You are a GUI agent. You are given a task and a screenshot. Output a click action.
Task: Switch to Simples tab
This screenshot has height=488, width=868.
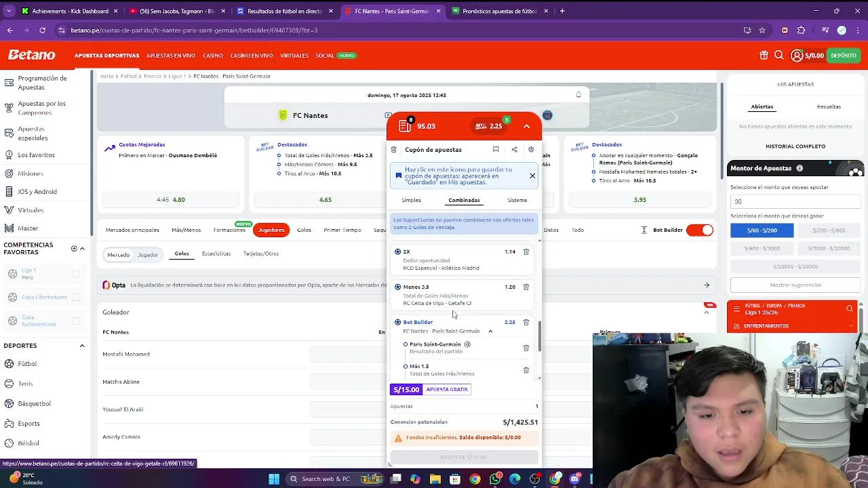point(411,201)
